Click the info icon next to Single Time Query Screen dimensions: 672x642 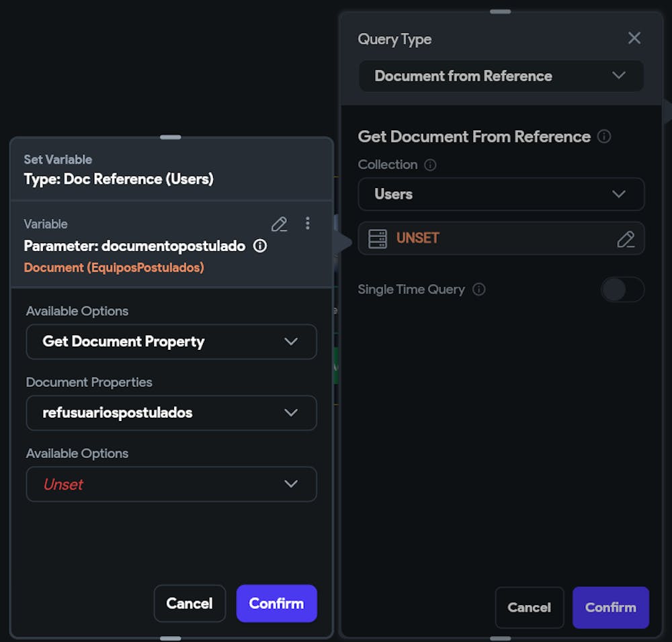point(478,289)
